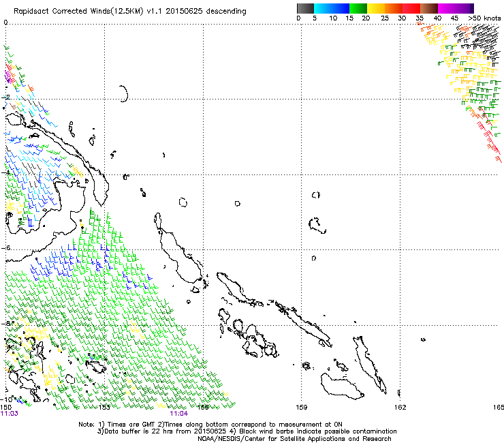
Task: Click the green 15-20 knots legend segment
Action: 358,8
